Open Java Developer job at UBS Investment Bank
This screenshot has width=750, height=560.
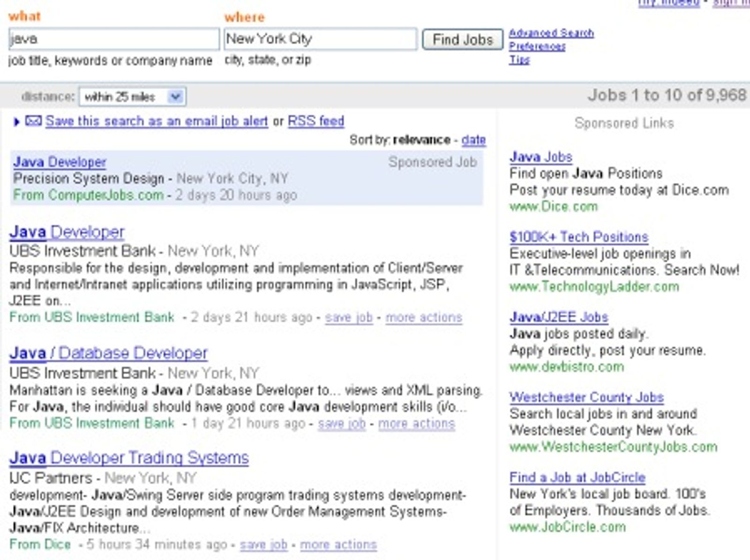(x=67, y=232)
